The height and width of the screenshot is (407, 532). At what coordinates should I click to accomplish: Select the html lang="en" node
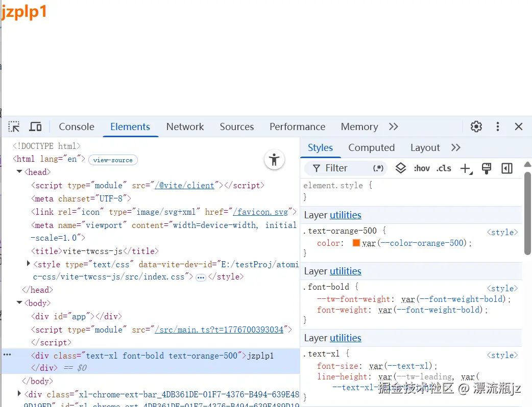[x=49, y=159]
